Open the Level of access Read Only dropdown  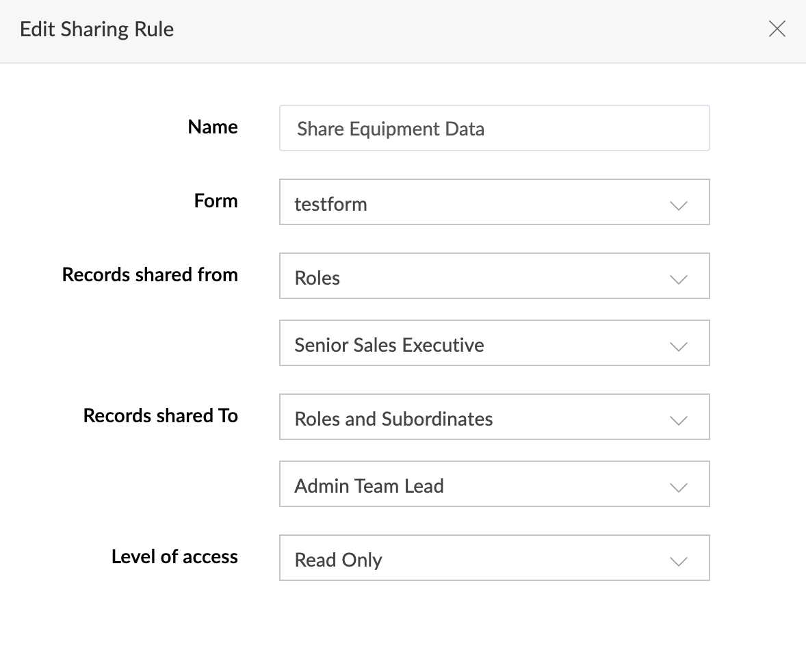tap(479, 558)
